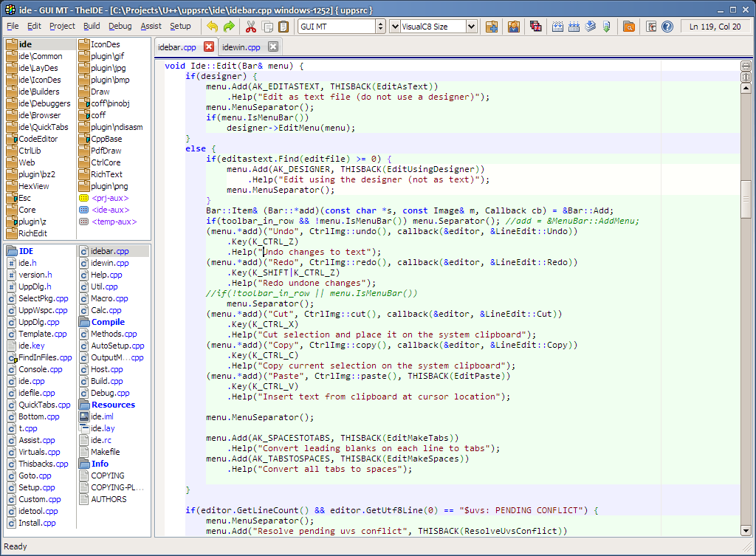
Task: Click the Paste clipboard icon
Action: (x=283, y=27)
